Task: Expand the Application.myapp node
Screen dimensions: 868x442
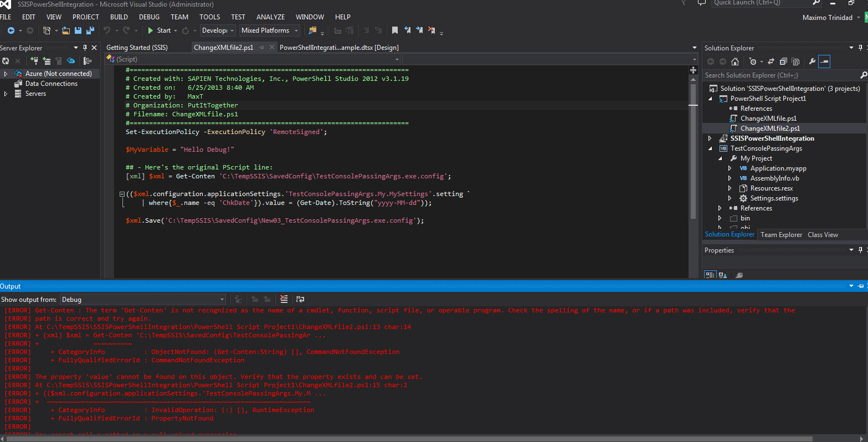Action: pyautogui.click(x=730, y=168)
